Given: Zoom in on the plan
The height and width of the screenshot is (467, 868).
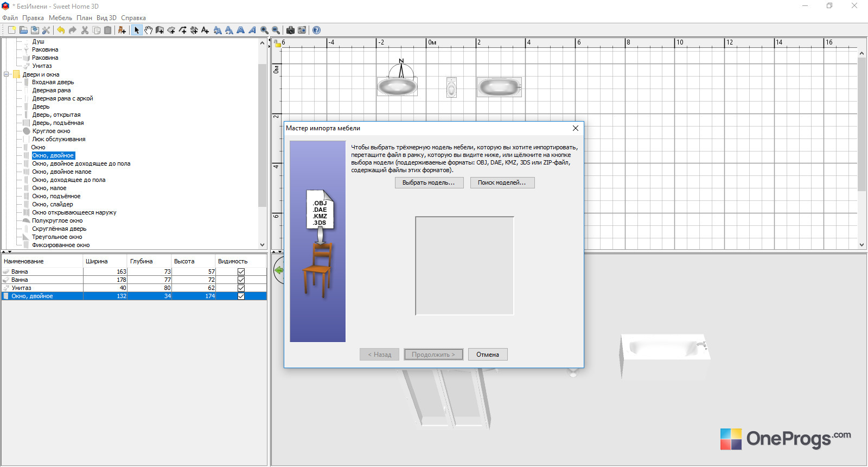Looking at the screenshot, I should coord(264,30).
